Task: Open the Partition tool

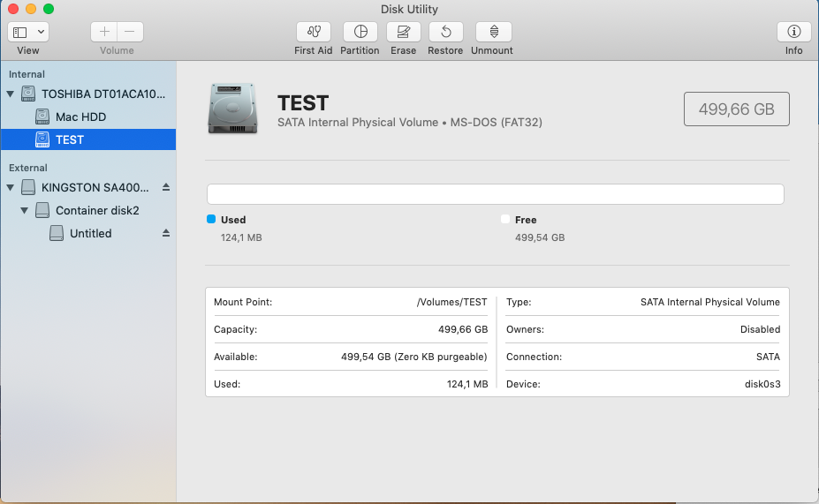Action: (360, 32)
